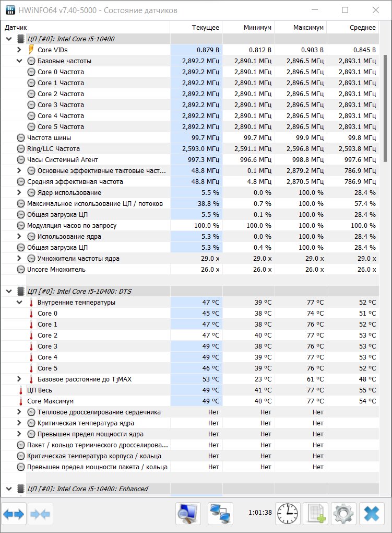The height and width of the screenshot is (533, 392).
Task: Select Максимальное использование ЦП / потоков row
Action: pyautogui.click(x=190, y=204)
